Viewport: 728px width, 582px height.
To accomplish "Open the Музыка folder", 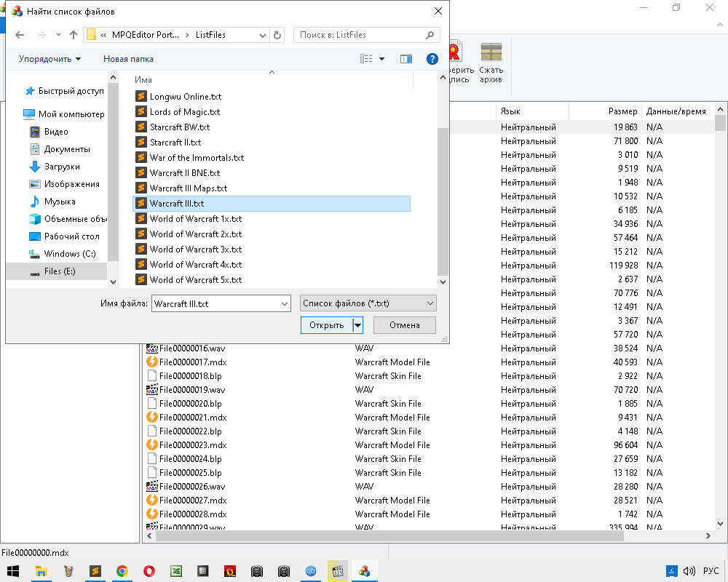I will tap(52, 202).
